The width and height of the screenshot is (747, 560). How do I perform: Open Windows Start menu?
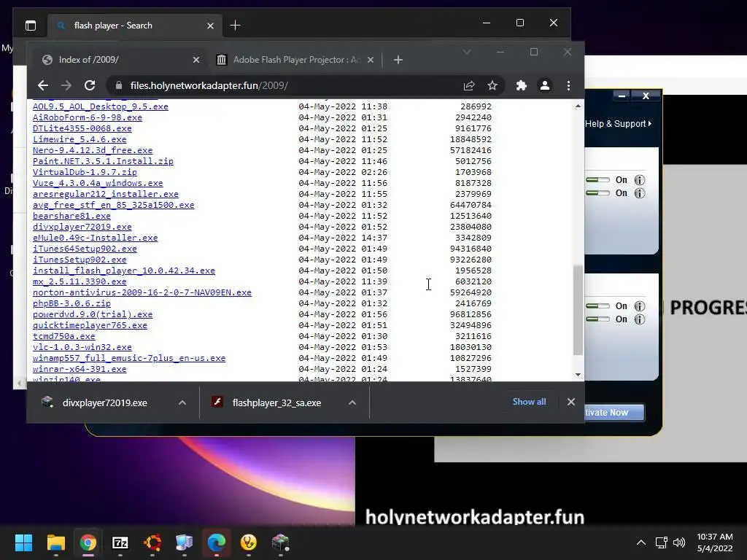23,542
